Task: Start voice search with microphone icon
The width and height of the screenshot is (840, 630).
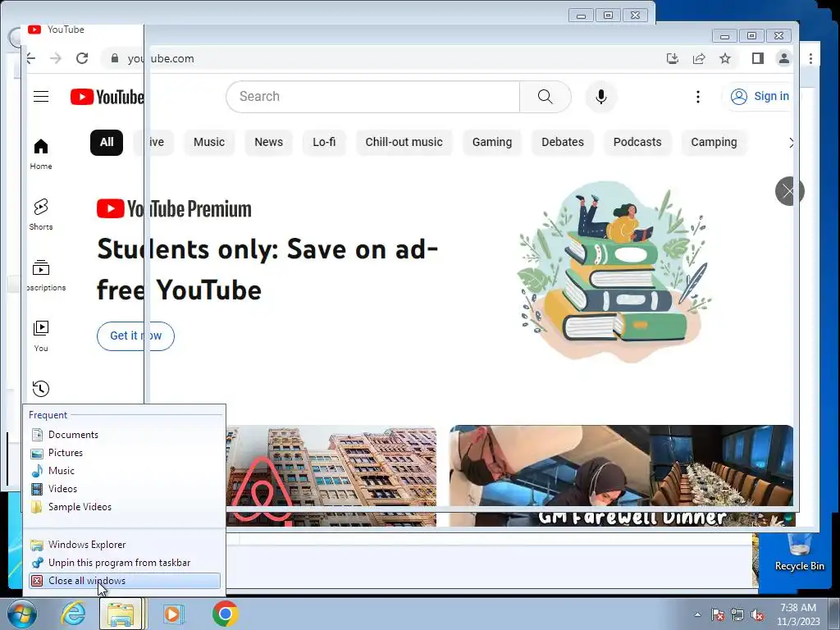Action: tap(601, 97)
